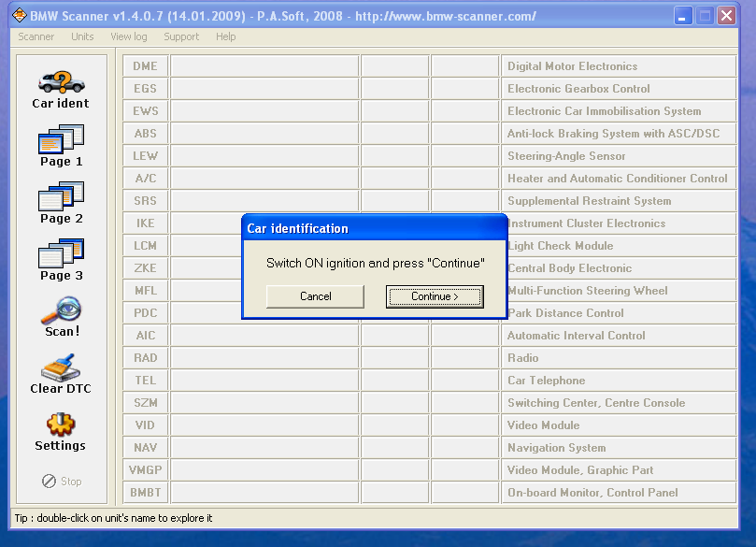Click 'Electronic Car Immobilisation System' text

[x=604, y=111]
